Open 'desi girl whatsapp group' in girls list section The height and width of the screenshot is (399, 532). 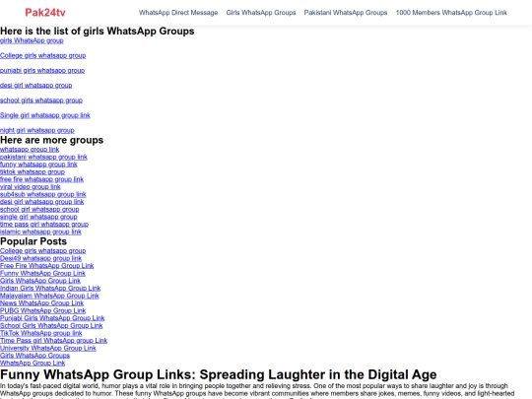[36, 86]
